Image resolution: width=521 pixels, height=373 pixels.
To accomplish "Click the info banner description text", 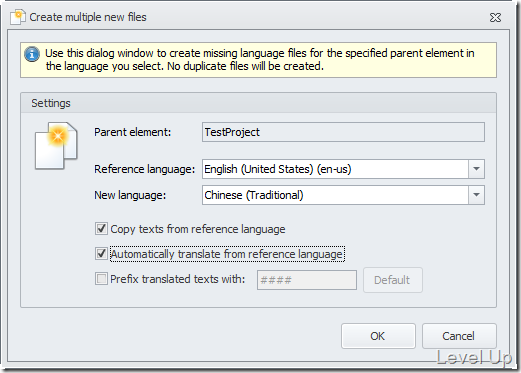I will point(260,60).
